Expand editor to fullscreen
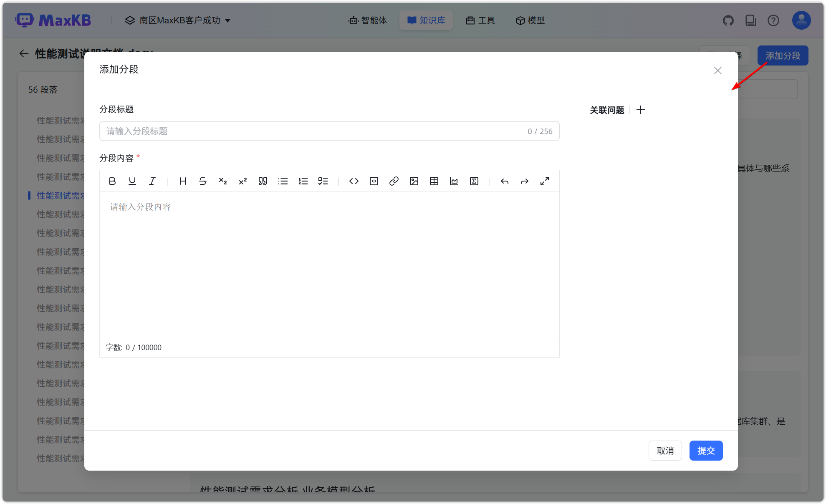Viewport: 826px width, 504px height. click(545, 181)
